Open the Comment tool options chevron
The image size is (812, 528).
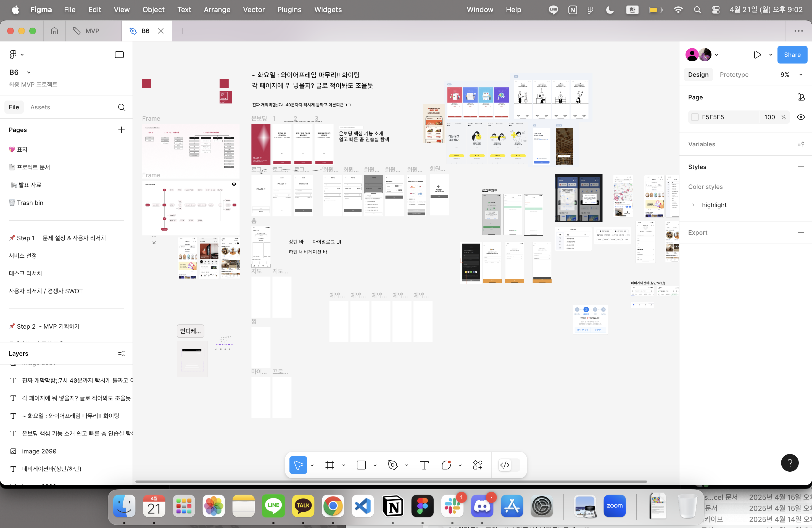pos(460,465)
